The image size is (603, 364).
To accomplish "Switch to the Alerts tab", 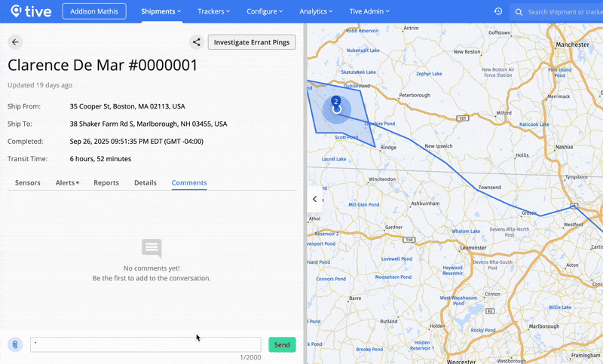I will click(x=67, y=182).
